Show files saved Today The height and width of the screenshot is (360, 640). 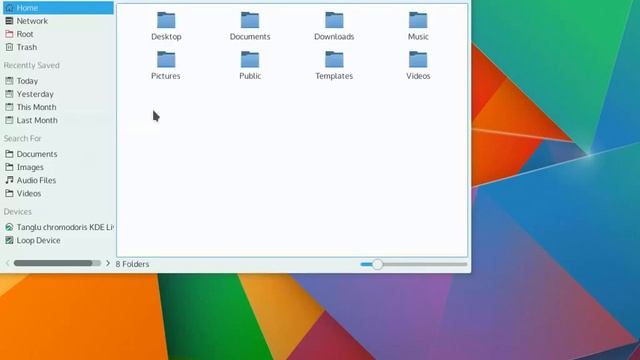tap(58, 81)
